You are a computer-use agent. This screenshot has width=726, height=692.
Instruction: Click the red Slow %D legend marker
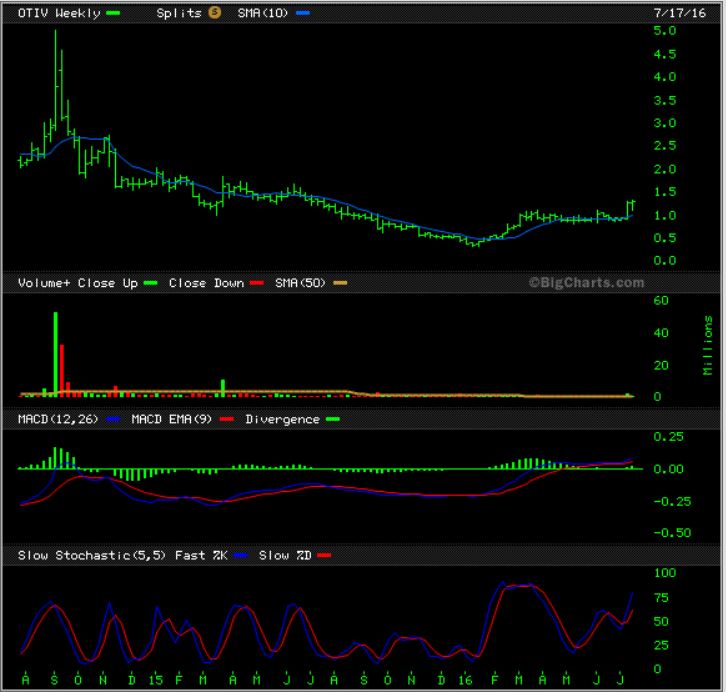pyautogui.click(x=323, y=555)
